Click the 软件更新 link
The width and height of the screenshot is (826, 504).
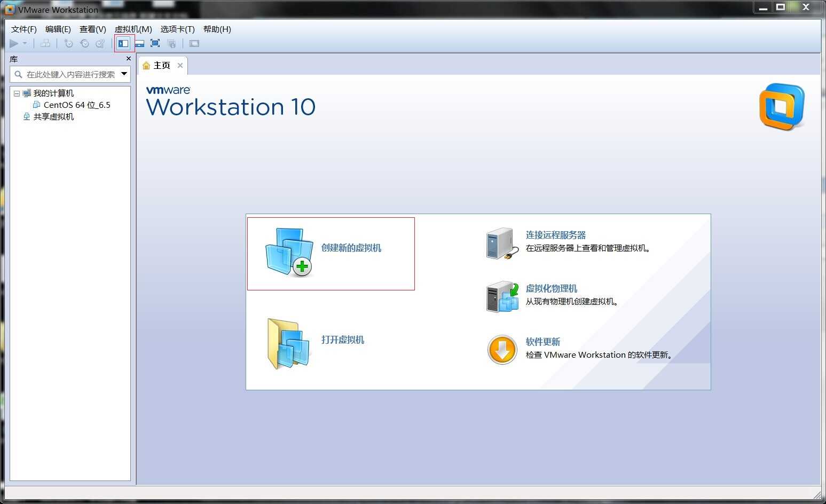tap(543, 342)
